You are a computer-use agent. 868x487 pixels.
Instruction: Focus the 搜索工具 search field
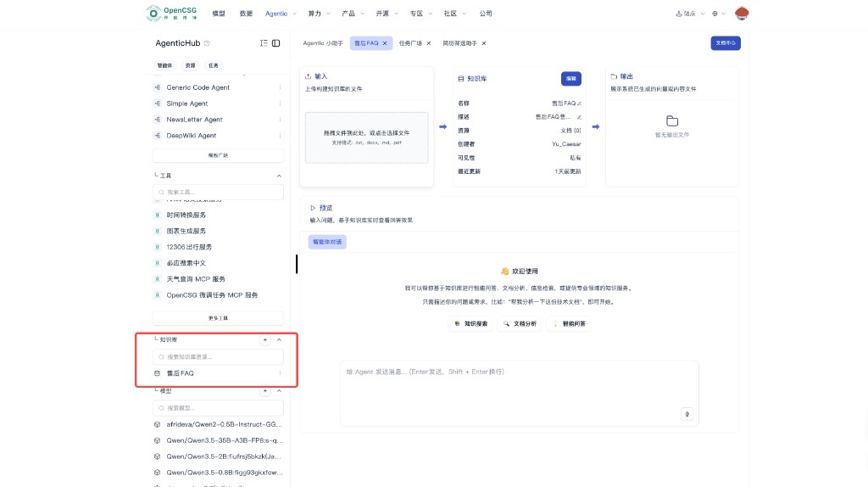click(x=218, y=193)
